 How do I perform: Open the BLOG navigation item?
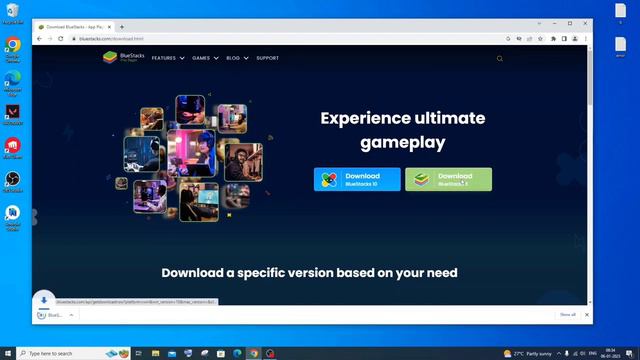pos(233,58)
